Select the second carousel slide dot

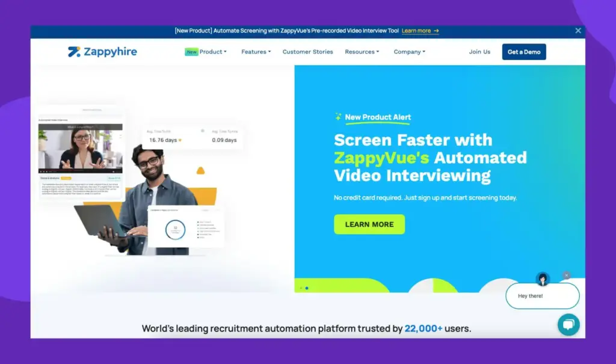tap(307, 288)
